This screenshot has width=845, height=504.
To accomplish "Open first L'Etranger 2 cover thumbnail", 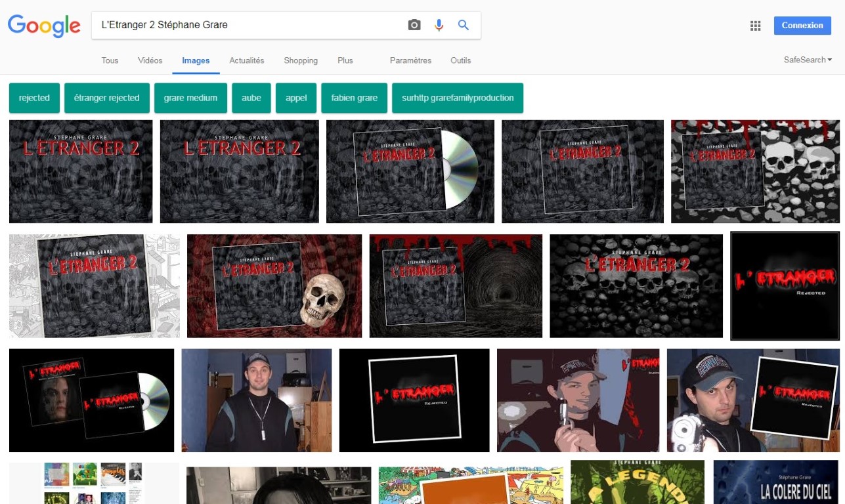I will pos(81,171).
